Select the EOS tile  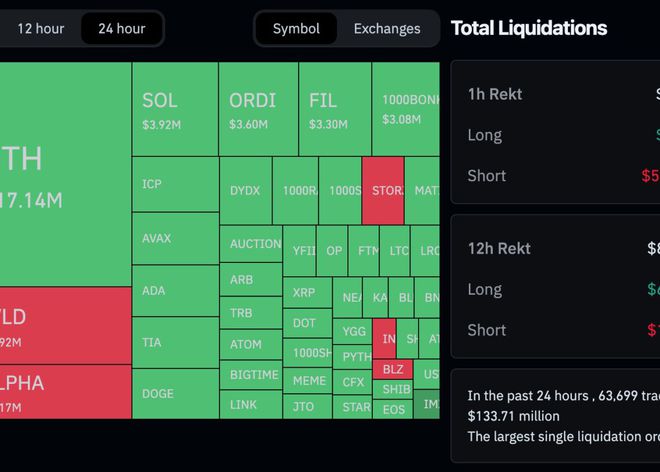pos(392,409)
